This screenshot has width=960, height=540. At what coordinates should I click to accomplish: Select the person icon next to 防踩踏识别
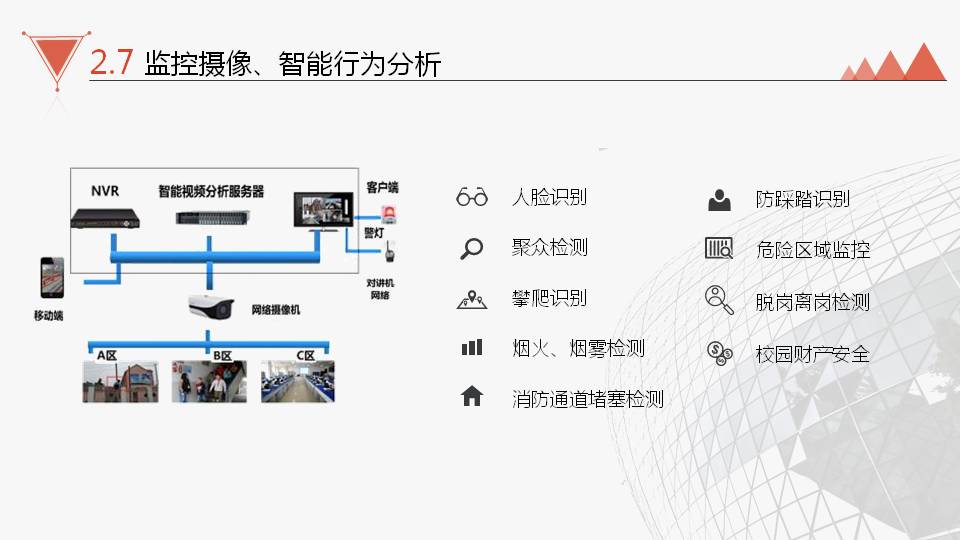pos(718,199)
